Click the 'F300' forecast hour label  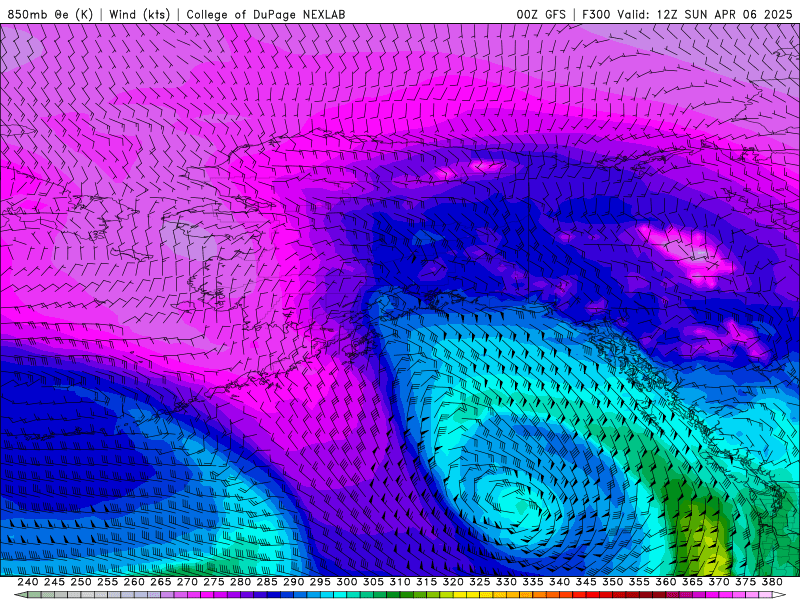point(596,14)
